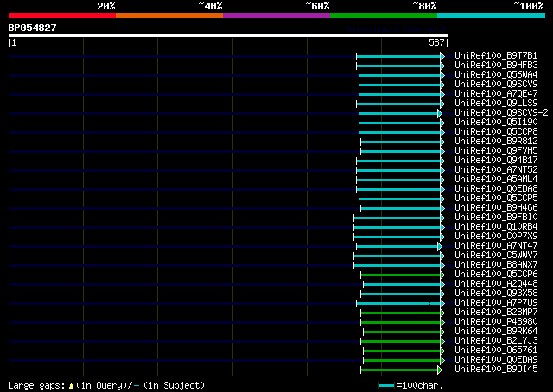This screenshot has width=553, height=392.
Task: Click the UniRef100_B2BMP7 subject name
Action: click(x=496, y=313)
